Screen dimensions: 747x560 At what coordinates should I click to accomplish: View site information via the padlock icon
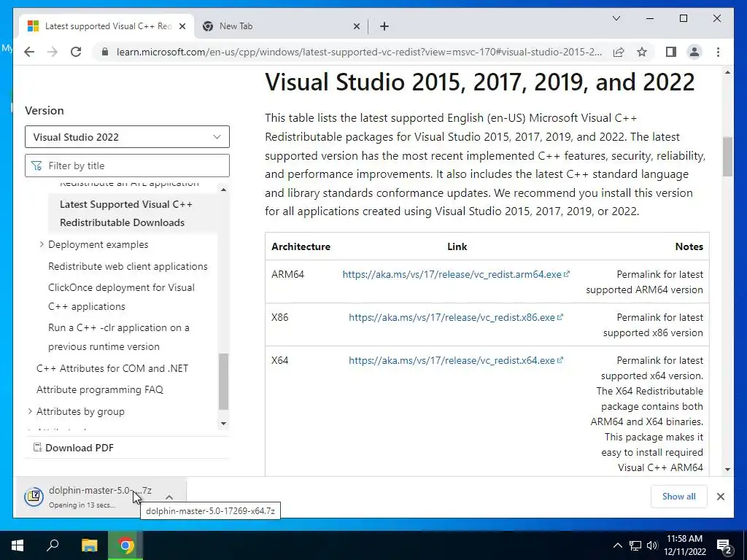[105, 52]
